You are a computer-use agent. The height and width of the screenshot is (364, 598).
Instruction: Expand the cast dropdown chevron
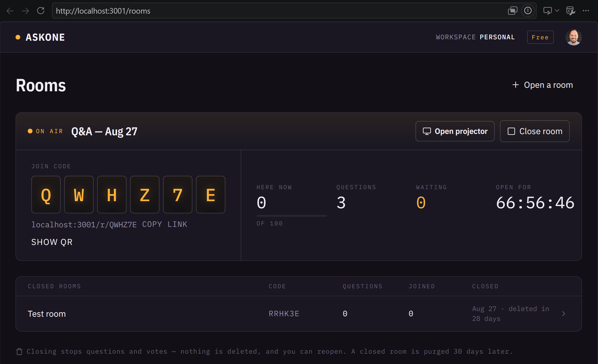[557, 11]
